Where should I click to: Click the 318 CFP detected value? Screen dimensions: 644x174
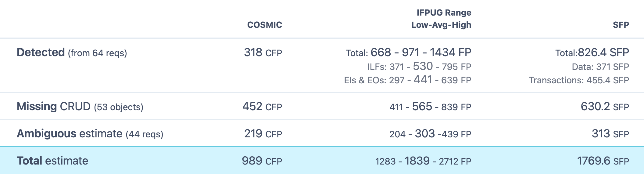[x=263, y=53]
